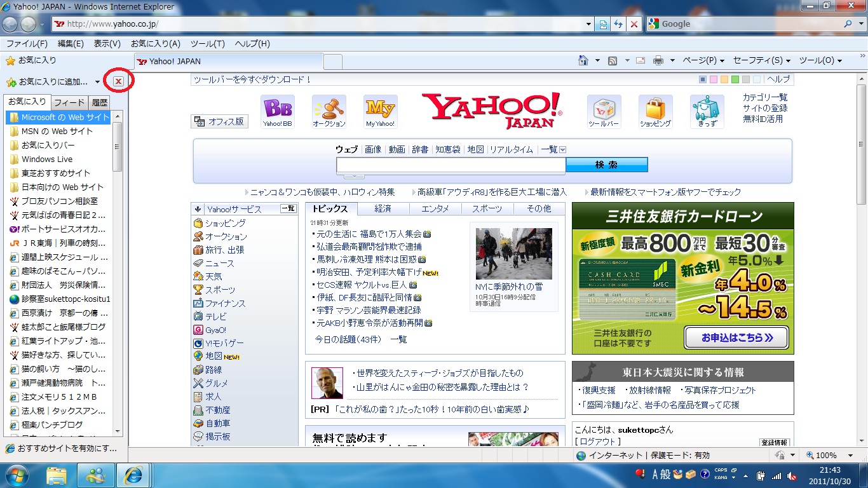Open the ページ(P) dropdown menu

[703, 60]
